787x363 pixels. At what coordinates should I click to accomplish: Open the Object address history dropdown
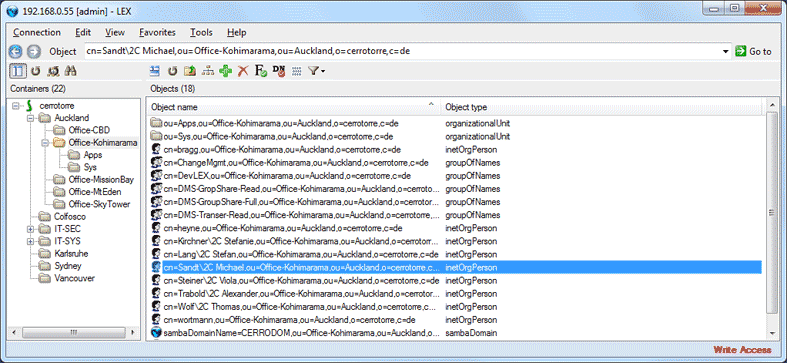point(725,51)
